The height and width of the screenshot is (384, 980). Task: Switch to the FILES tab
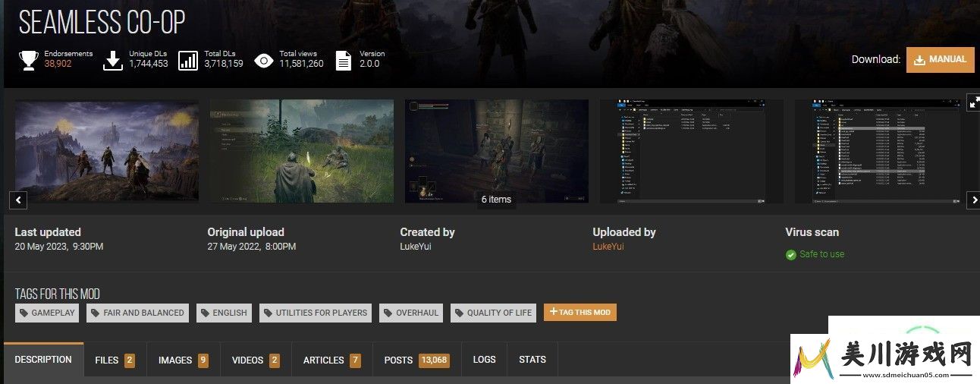point(115,360)
